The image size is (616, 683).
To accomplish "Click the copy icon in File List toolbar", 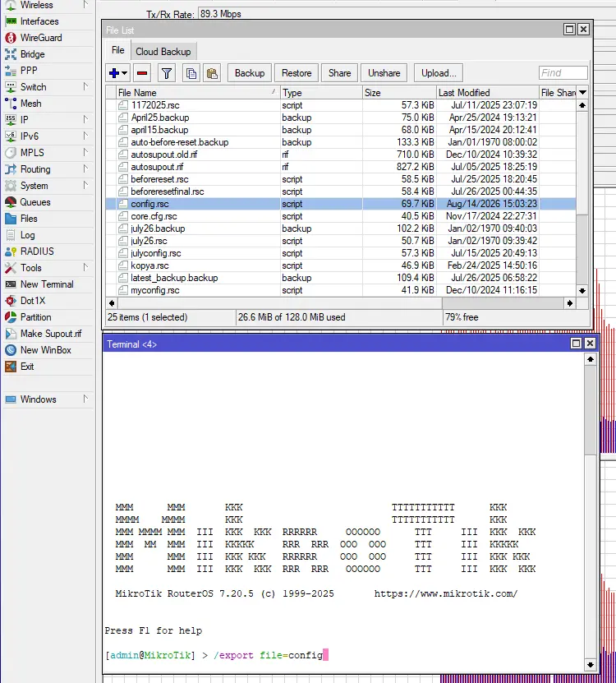I will pos(191,73).
